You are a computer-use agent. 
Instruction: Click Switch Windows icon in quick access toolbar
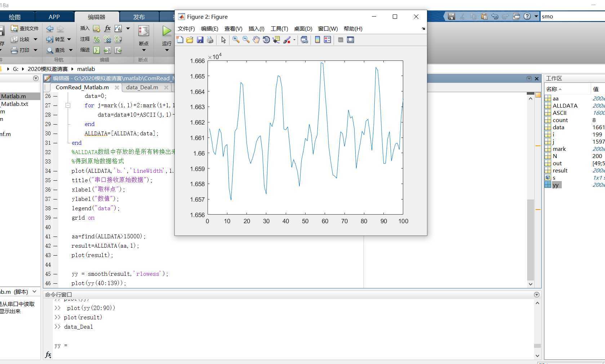(516, 17)
